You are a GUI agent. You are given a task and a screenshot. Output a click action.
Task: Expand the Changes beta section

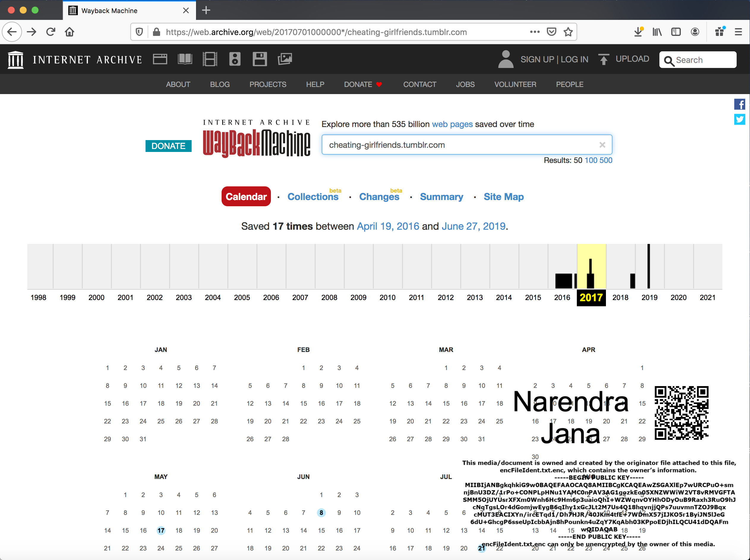pyautogui.click(x=380, y=196)
